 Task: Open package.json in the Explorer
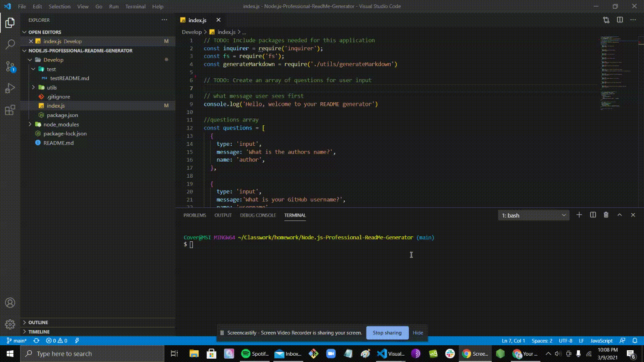click(x=62, y=115)
